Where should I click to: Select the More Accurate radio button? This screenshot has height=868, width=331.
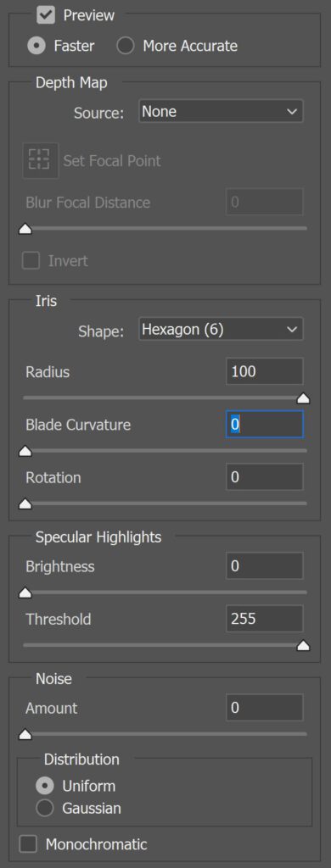click(126, 46)
